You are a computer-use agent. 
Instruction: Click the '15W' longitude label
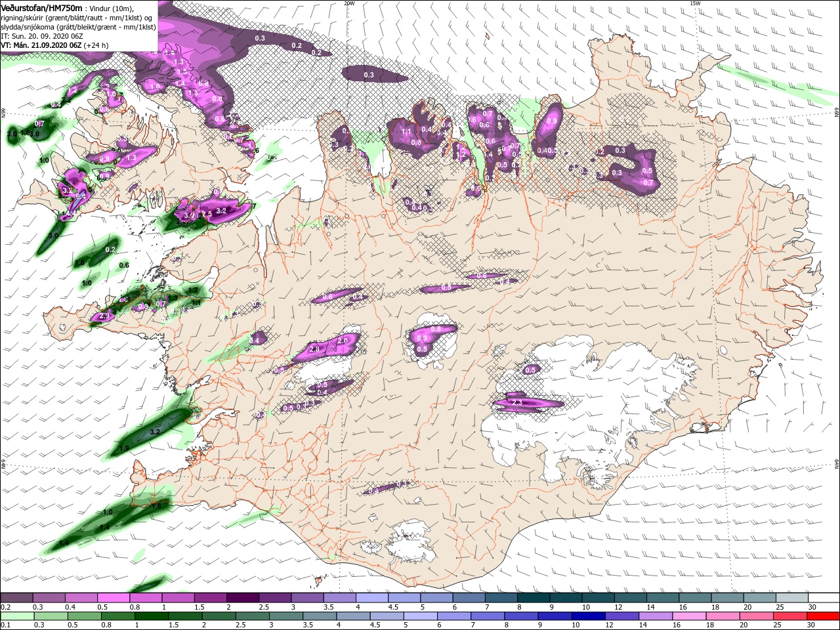[x=694, y=3]
